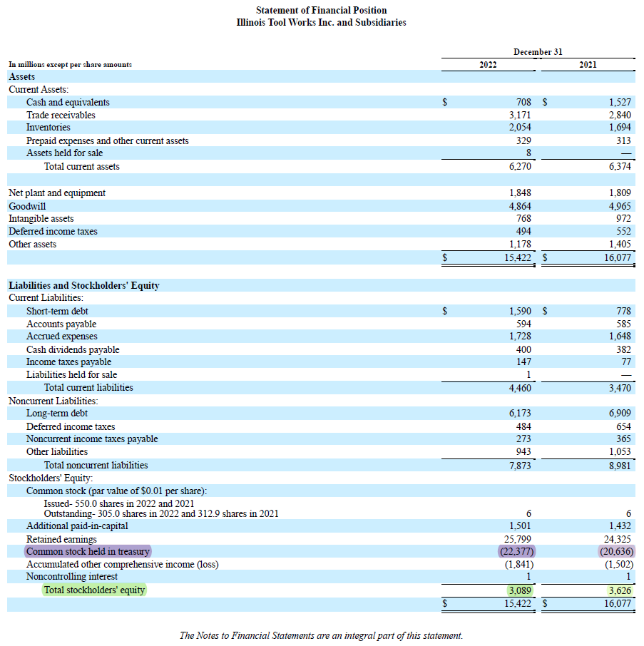644x646 pixels.
Task: Select the 'Additional paid-in-capital' label
Action: (77, 525)
